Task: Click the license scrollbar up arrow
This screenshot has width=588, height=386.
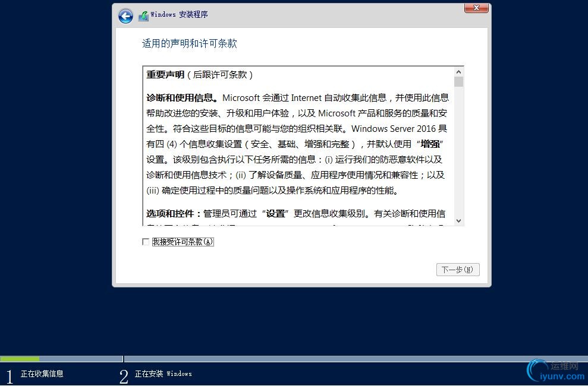Action: [458, 71]
